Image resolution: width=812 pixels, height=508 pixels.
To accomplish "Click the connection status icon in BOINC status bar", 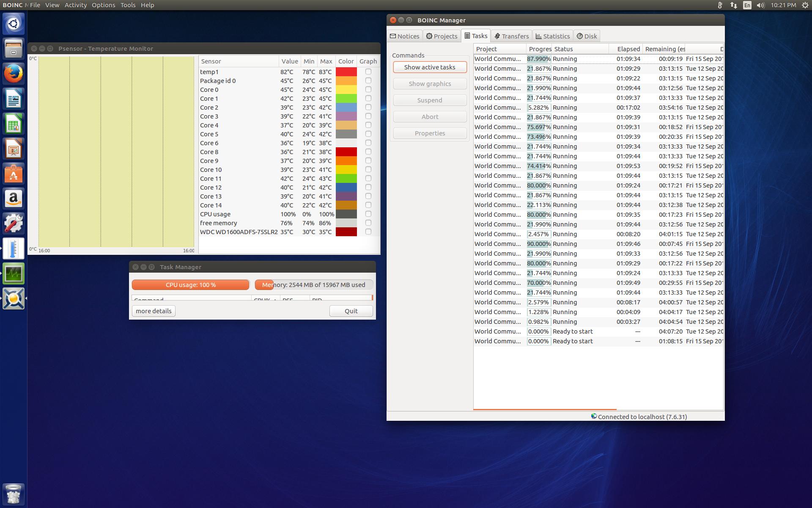I will coord(594,416).
